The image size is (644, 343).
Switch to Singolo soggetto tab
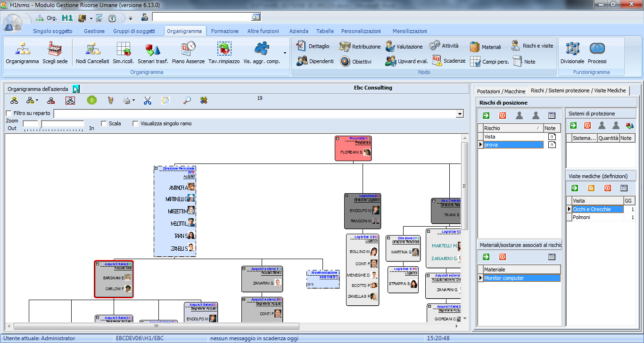coord(53,31)
